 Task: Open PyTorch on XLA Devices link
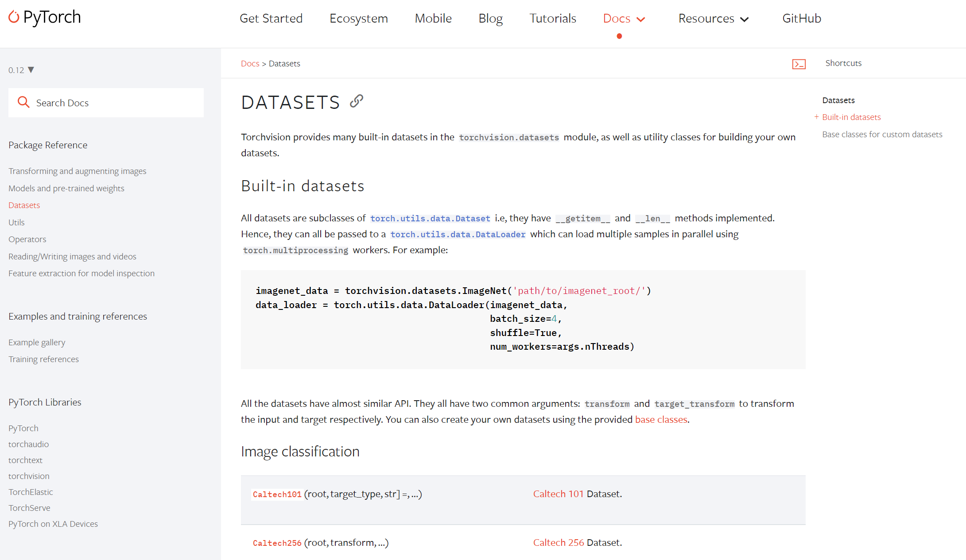(x=53, y=524)
